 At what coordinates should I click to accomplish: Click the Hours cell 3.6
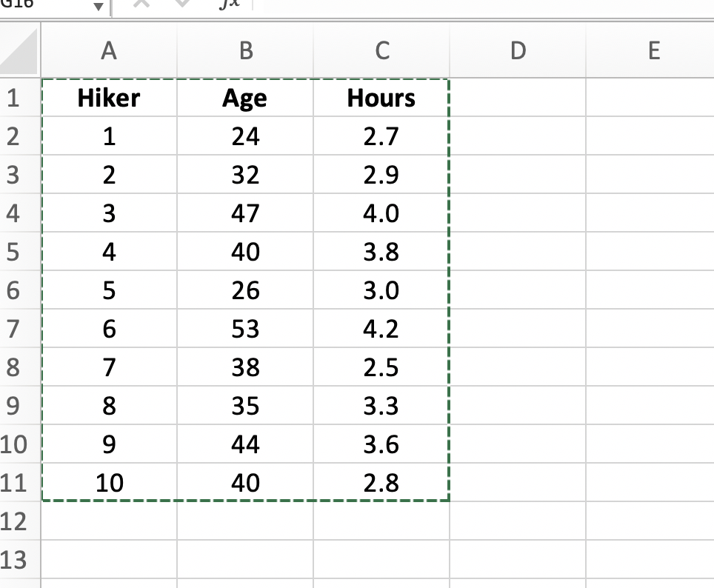click(381, 444)
